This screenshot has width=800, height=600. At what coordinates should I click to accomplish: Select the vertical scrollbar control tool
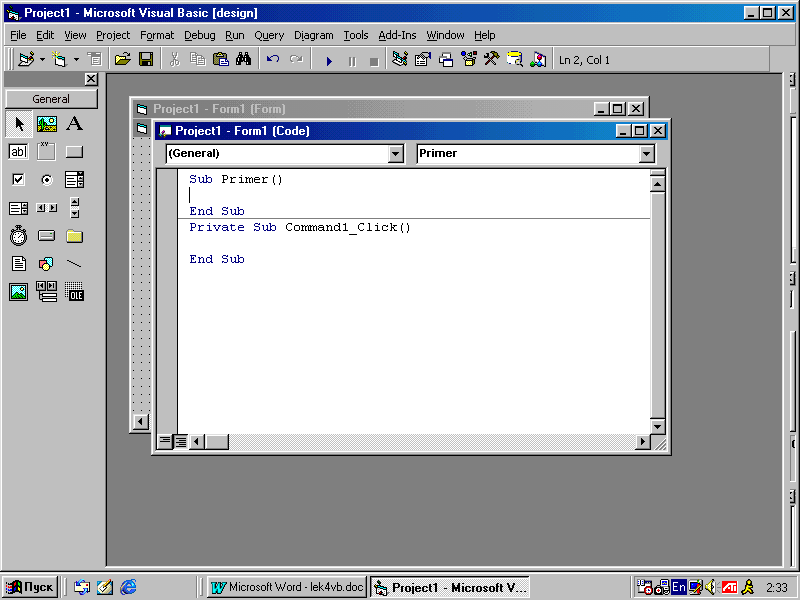coord(74,208)
